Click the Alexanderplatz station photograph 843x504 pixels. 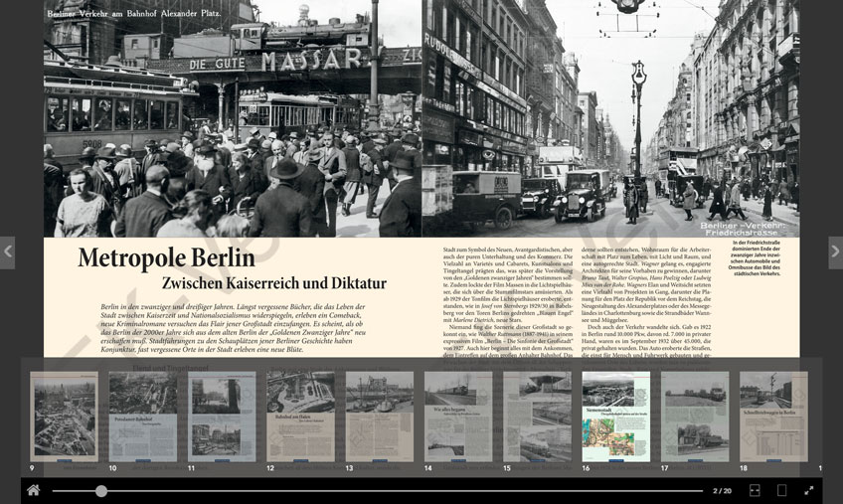point(233,118)
